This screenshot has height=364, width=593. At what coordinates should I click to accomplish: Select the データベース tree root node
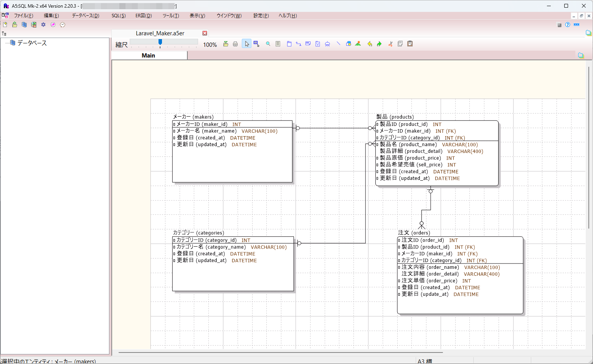pyautogui.click(x=32, y=43)
